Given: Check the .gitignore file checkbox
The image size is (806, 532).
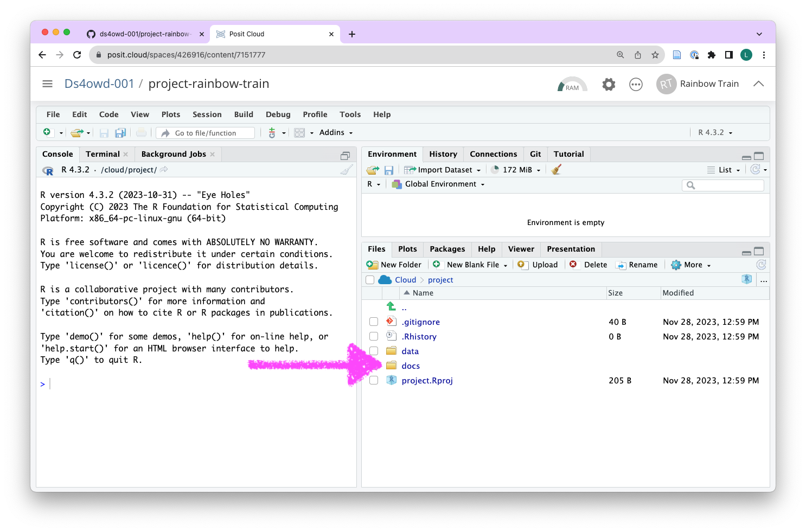Looking at the screenshot, I should pyautogui.click(x=374, y=322).
